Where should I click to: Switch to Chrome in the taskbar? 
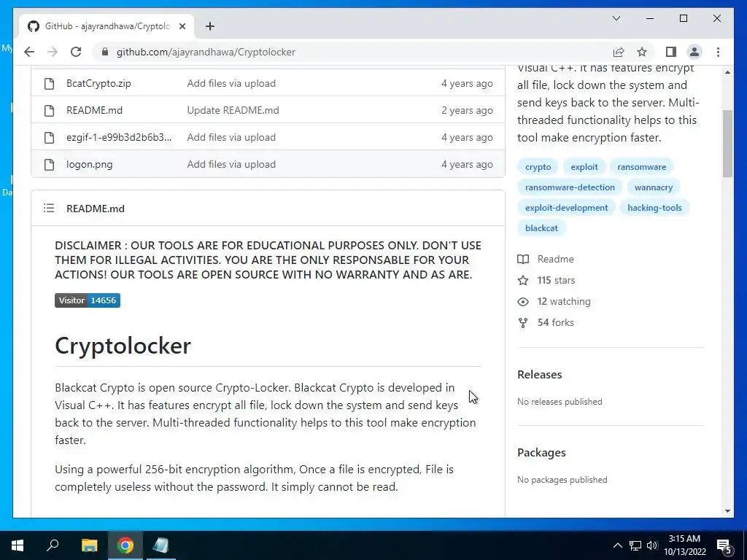click(125, 545)
